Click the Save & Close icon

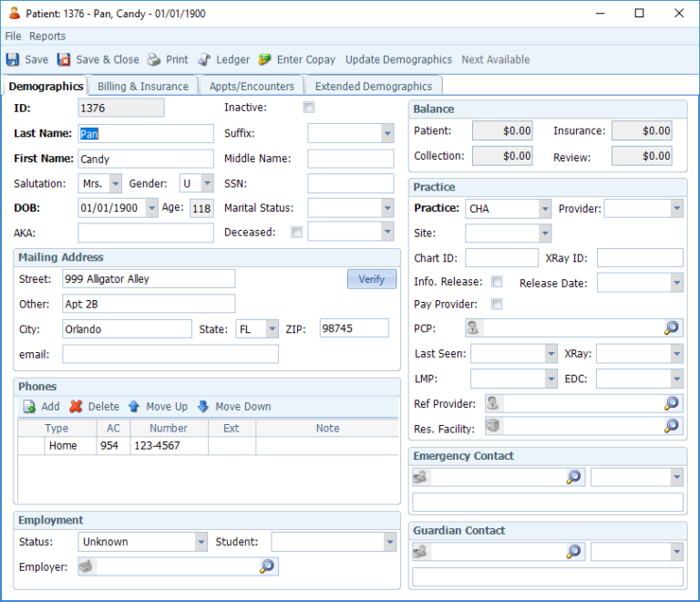coord(64,59)
